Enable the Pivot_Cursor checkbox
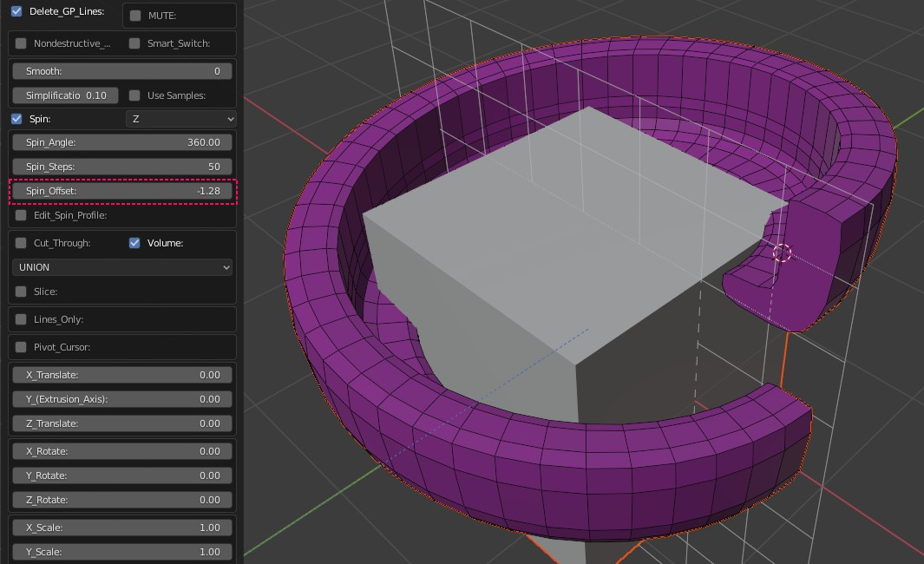This screenshot has height=564, width=924. [21, 347]
